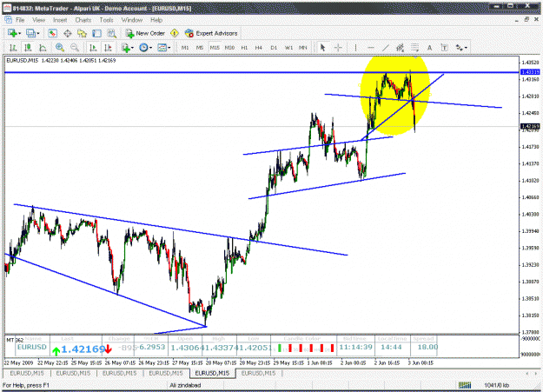543x392 pixels.
Task: Switch to bar chart display
Action: tap(13, 48)
